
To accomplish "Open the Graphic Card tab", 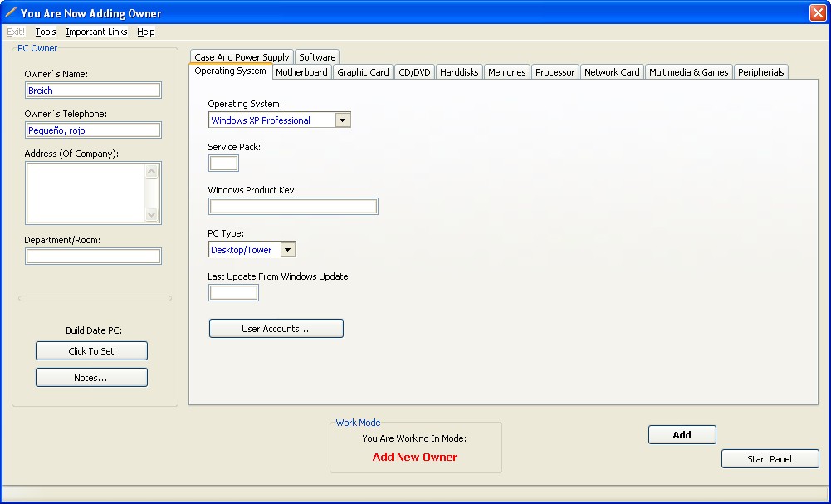I will (363, 72).
